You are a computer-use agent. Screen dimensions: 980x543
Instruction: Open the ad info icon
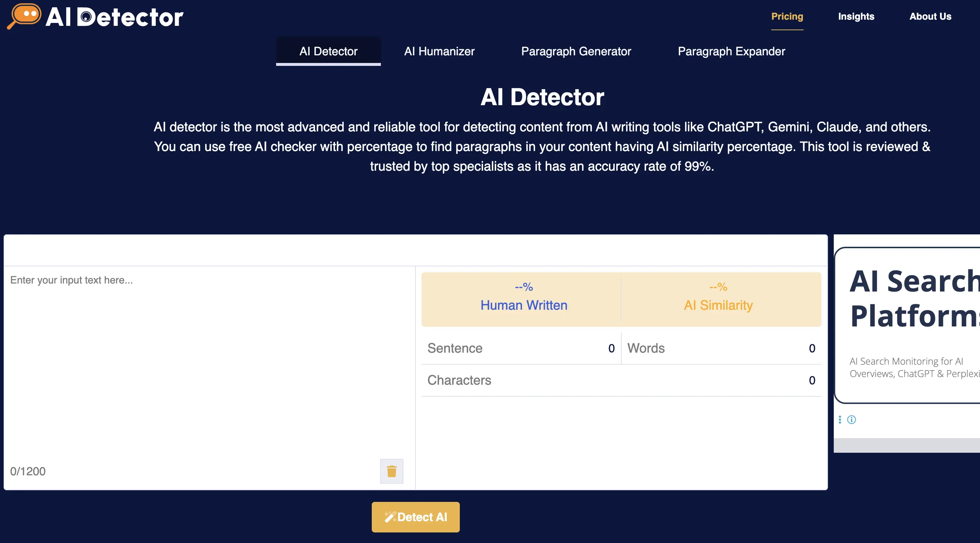tap(852, 419)
